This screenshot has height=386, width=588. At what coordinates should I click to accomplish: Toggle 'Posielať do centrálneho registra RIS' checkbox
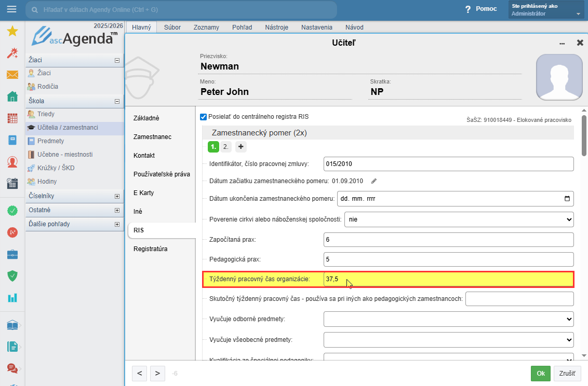pyautogui.click(x=204, y=117)
